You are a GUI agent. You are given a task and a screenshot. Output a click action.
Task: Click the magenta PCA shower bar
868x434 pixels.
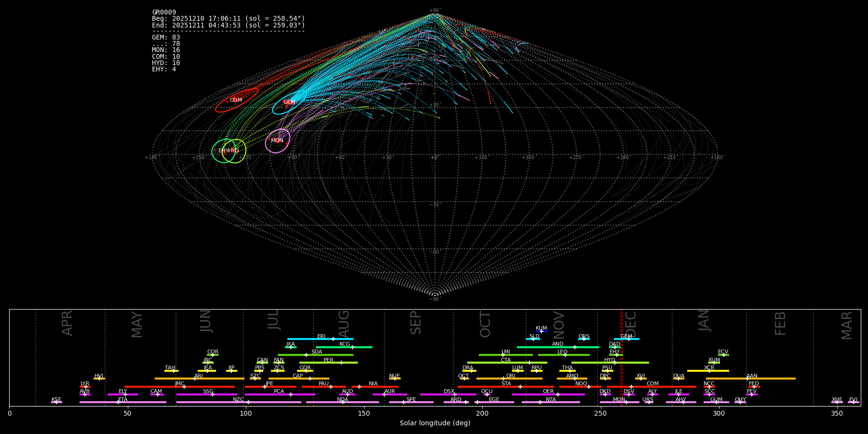[280, 394]
